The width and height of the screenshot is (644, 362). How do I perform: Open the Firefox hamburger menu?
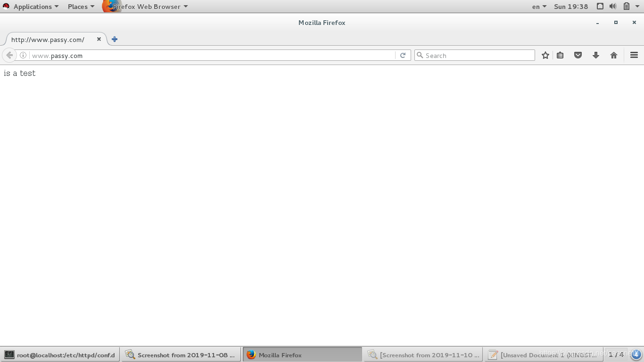tap(634, 55)
